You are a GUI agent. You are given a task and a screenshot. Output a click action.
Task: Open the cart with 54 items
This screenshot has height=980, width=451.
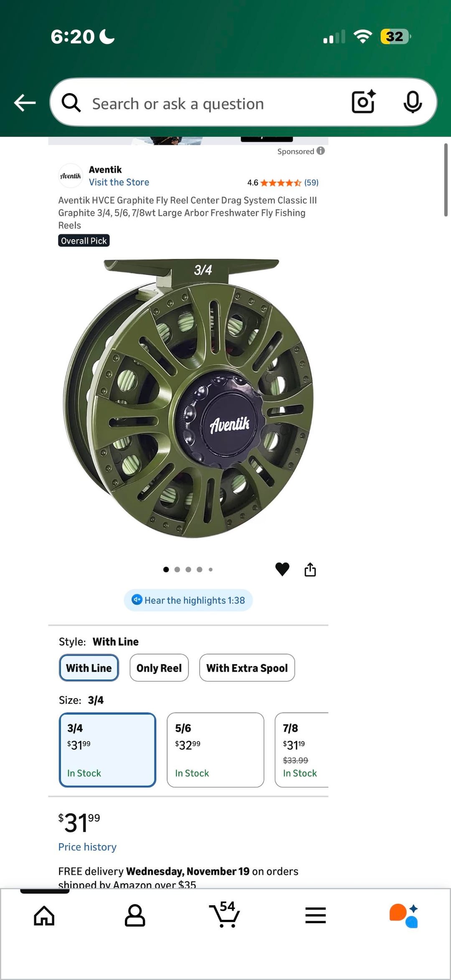click(x=225, y=914)
